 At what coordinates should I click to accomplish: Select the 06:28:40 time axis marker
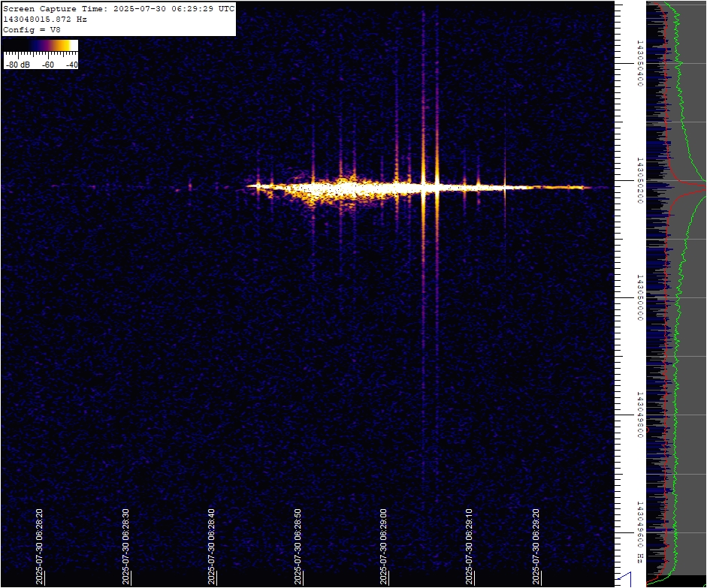click(211, 547)
